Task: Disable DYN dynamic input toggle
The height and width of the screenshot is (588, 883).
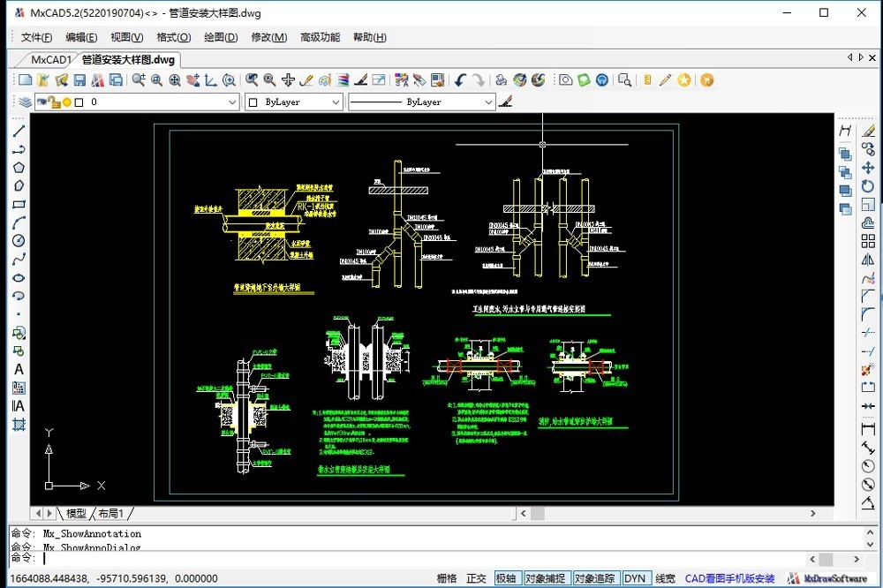Action: point(635,578)
